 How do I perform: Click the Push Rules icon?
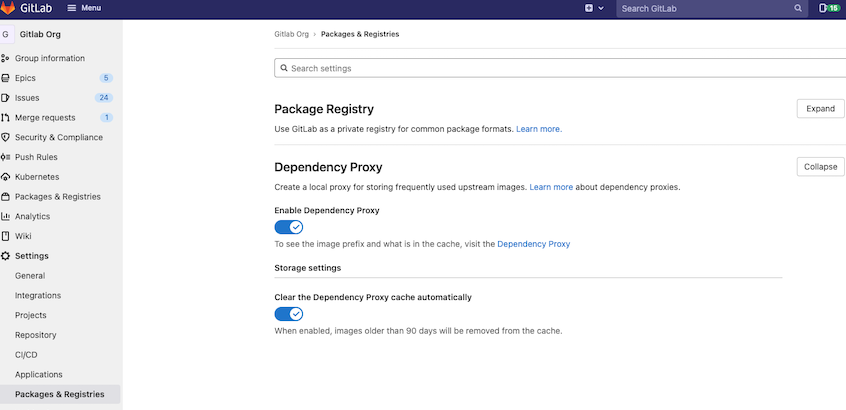[5, 157]
